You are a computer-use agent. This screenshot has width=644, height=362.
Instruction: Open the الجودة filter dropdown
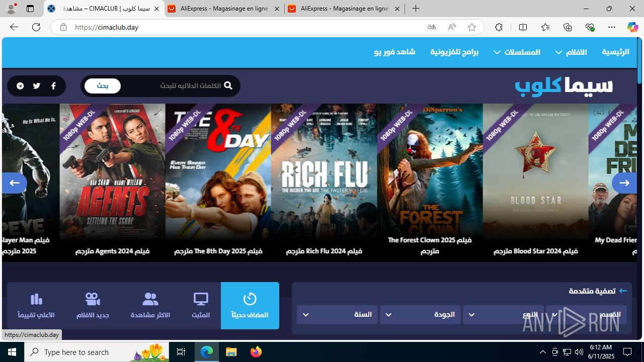pyautogui.click(x=420, y=315)
